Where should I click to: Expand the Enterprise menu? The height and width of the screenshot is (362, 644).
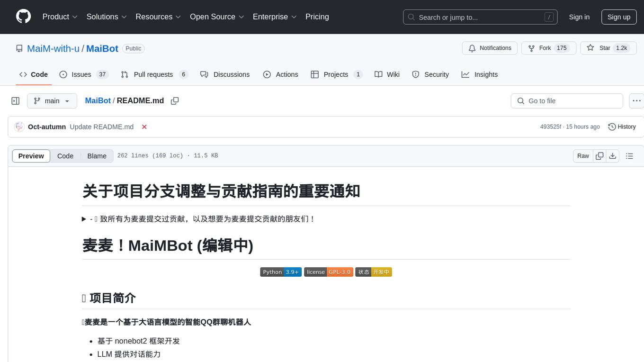tap(275, 17)
